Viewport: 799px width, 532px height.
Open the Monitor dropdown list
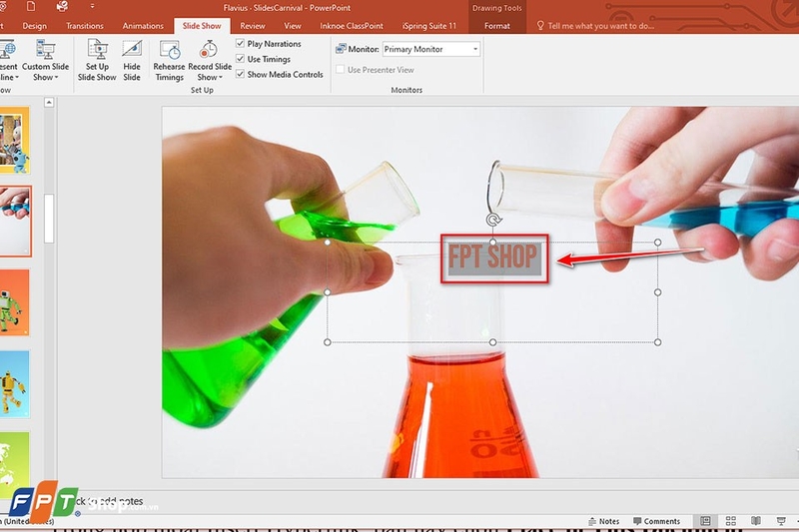(475, 49)
